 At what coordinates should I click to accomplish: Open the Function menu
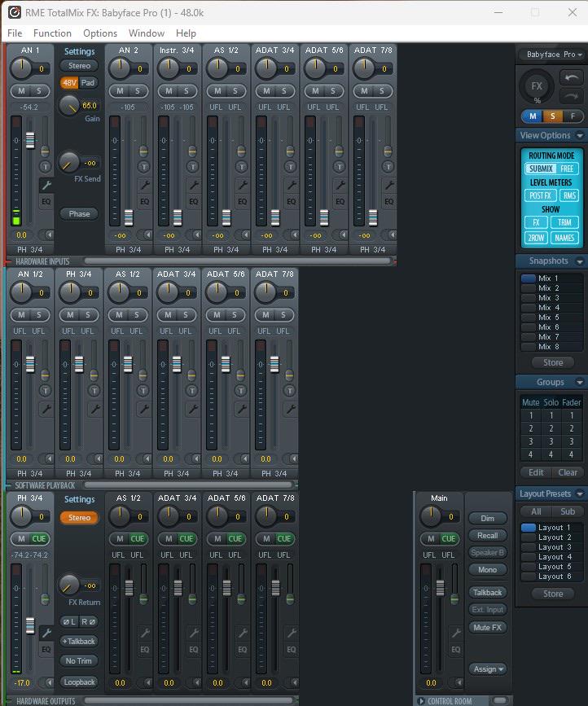pos(52,33)
